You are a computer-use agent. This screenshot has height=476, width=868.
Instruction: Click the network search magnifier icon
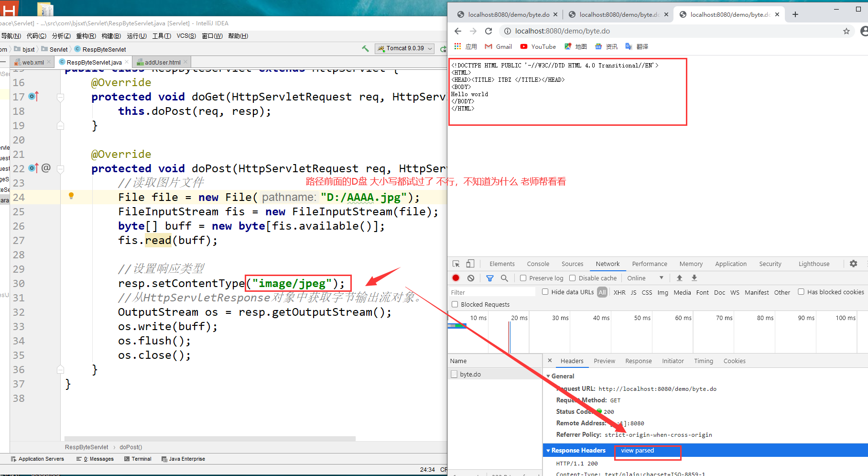pos(504,278)
